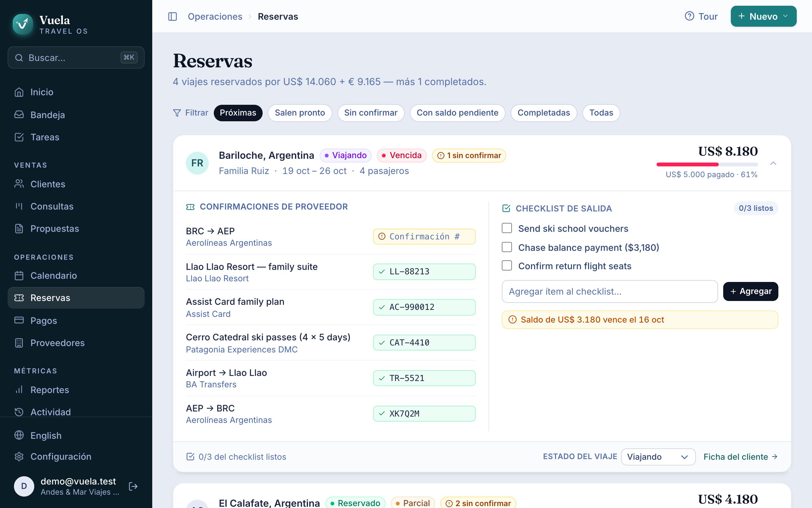The width and height of the screenshot is (812, 508).
Task: Click the Agregar ítem al checklist field
Action: (x=610, y=291)
